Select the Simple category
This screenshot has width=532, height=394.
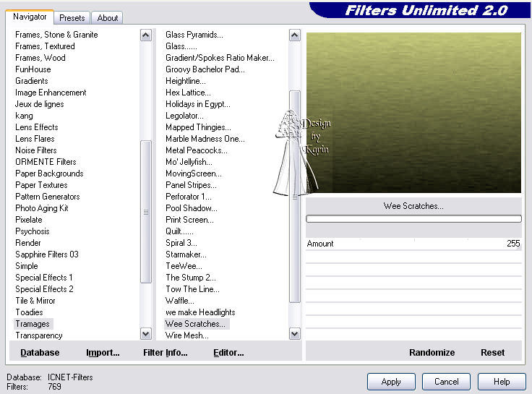[x=27, y=266]
